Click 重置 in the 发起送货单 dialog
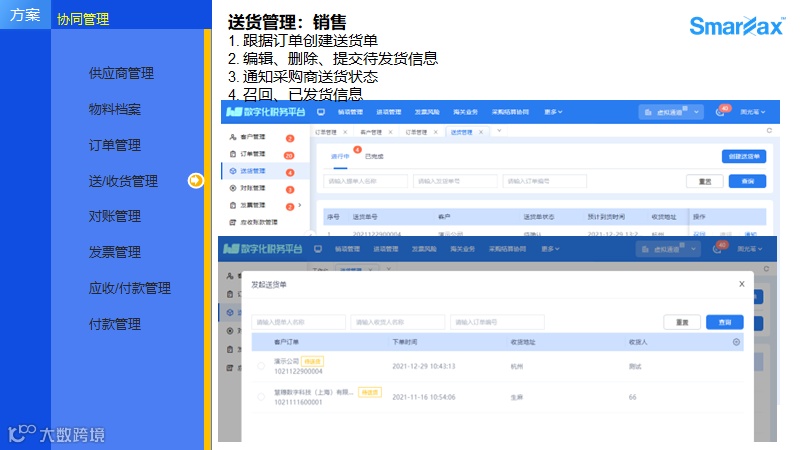The height and width of the screenshot is (450, 800). click(x=682, y=322)
